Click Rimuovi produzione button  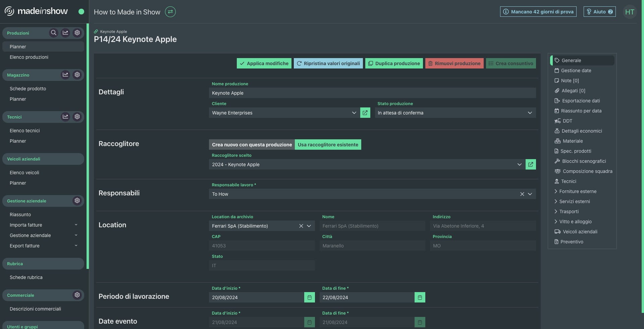click(454, 63)
